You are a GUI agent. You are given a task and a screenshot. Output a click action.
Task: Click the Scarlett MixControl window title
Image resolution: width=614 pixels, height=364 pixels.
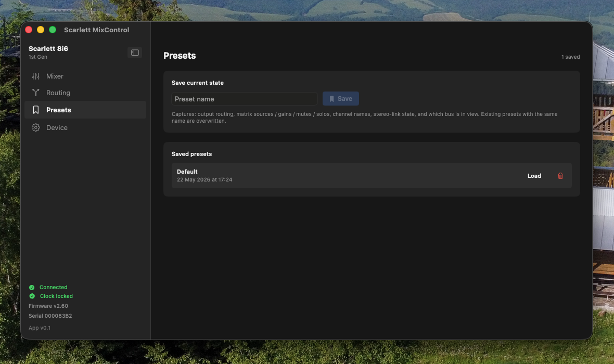point(97,30)
